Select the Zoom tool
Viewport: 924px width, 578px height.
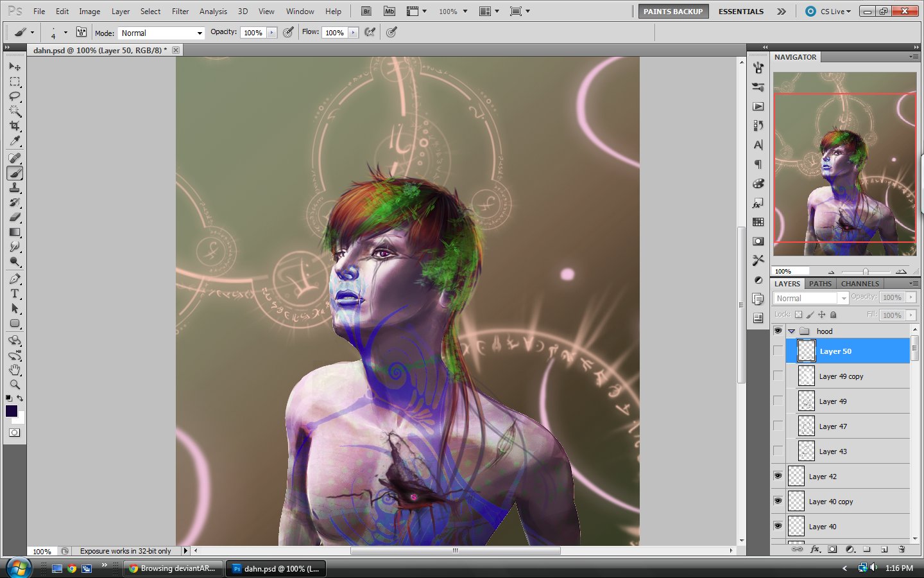coord(15,385)
